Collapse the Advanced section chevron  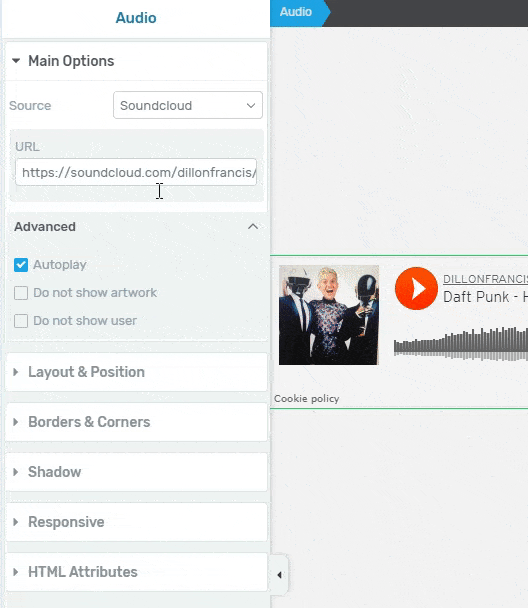click(x=253, y=226)
